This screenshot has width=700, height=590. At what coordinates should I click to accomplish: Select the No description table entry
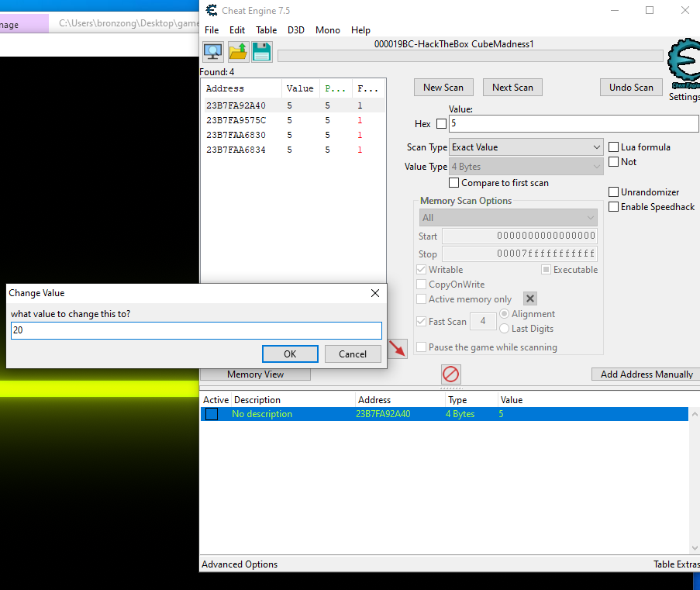coord(444,414)
